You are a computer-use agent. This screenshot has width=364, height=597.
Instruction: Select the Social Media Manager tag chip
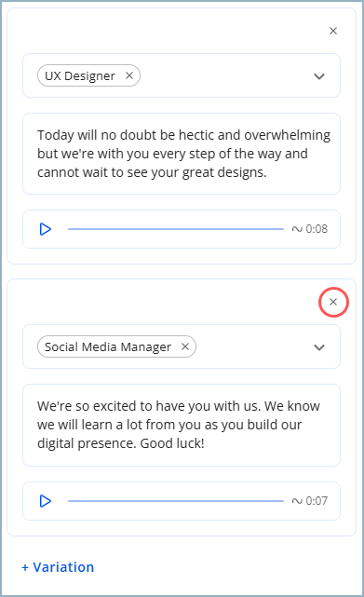point(108,346)
